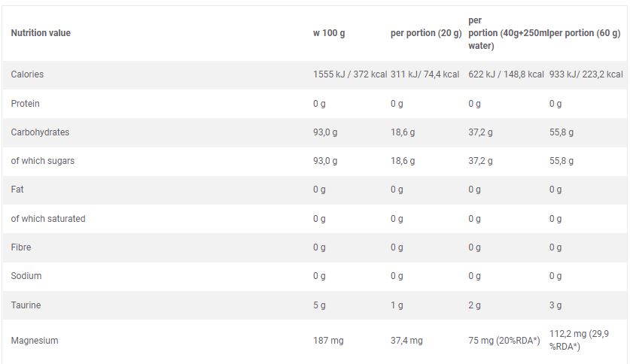630x364 pixels.
Task: Click the Carbohydrates row label
Action: [x=40, y=132]
